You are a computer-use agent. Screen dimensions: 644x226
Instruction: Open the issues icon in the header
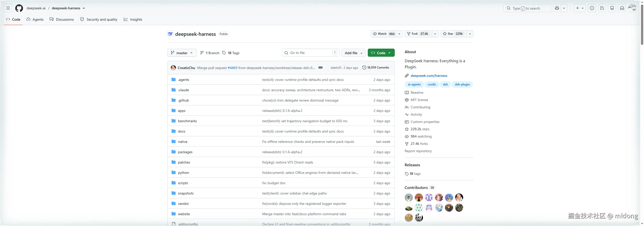(x=592, y=8)
